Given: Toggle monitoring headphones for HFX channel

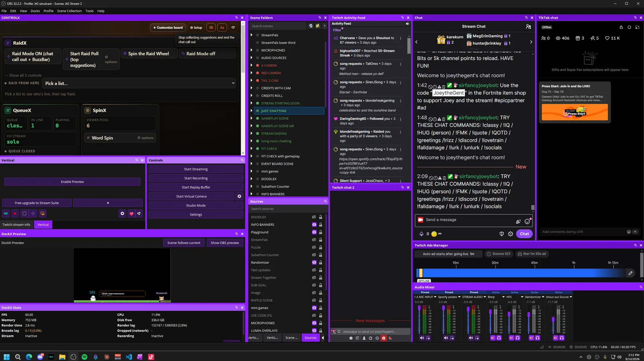Looking at the screenshot, I should click(x=518, y=338).
